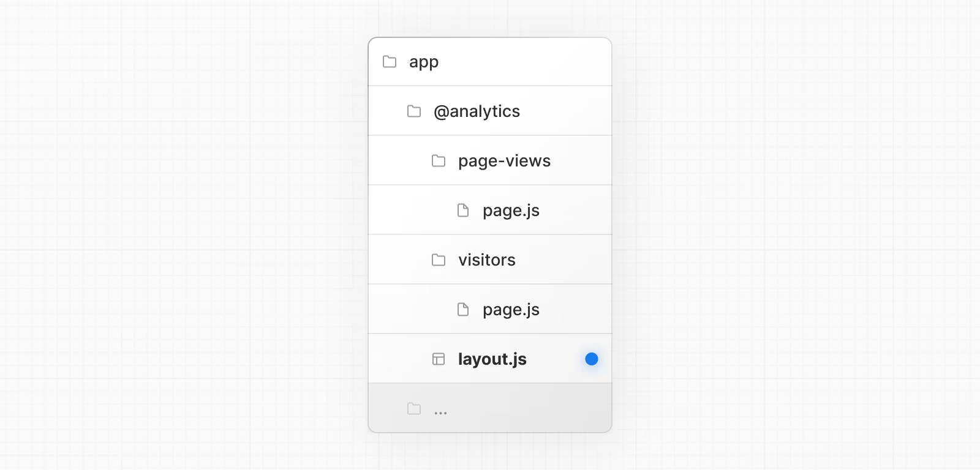Expand the @analytics slot folder
This screenshot has width=980, height=470.
point(490,111)
